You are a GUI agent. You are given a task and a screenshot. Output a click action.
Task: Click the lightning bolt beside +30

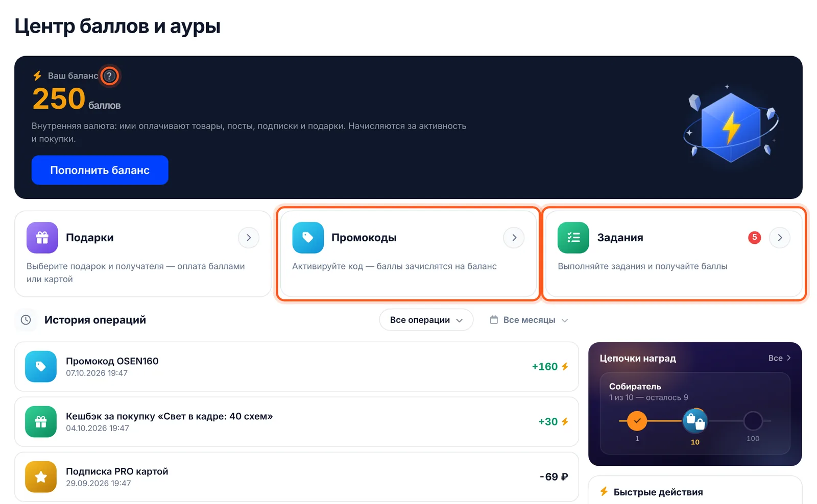(565, 421)
